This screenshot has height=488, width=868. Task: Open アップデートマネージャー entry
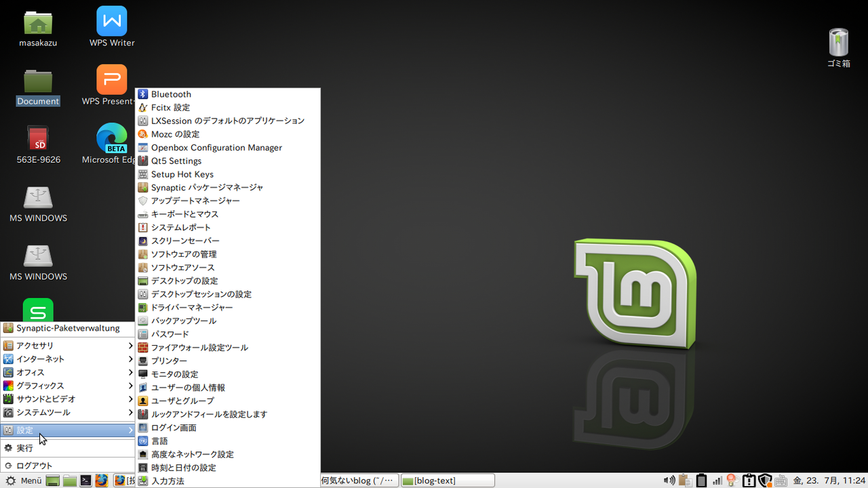[228, 201]
